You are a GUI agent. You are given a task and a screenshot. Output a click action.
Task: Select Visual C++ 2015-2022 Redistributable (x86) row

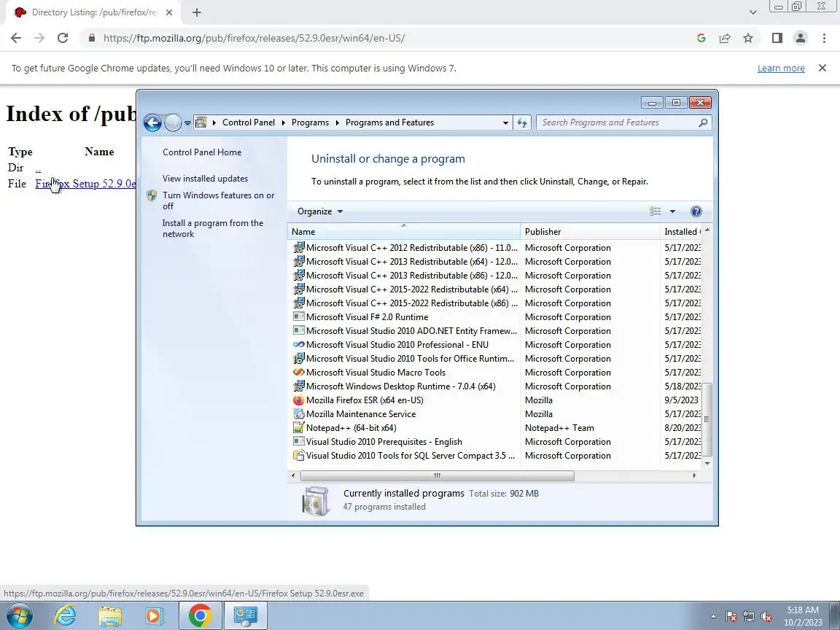pyautogui.click(x=411, y=303)
